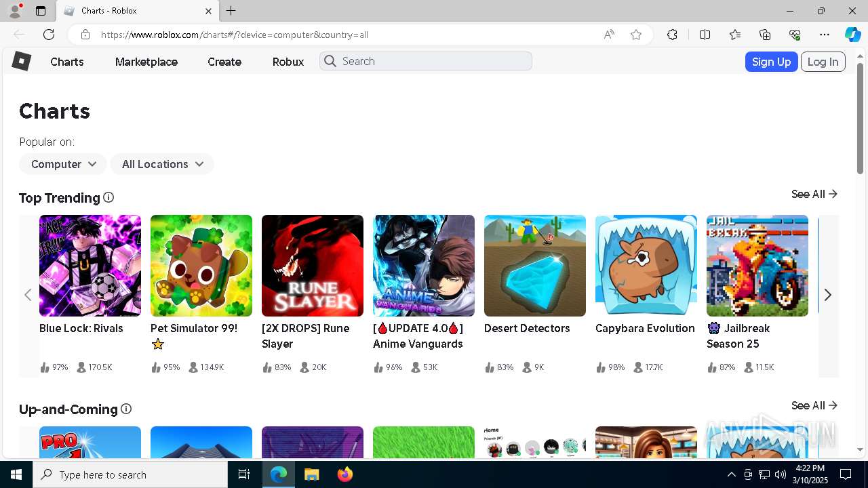The image size is (868, 488).
Task: Open Blue Lock: Rivals thumbnail
Action: coord(90,266)
